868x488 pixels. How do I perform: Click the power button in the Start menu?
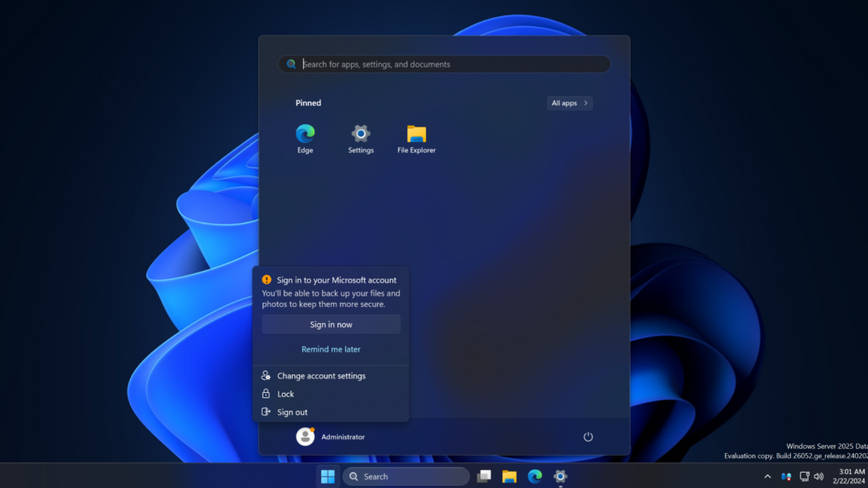pos(588,436)
